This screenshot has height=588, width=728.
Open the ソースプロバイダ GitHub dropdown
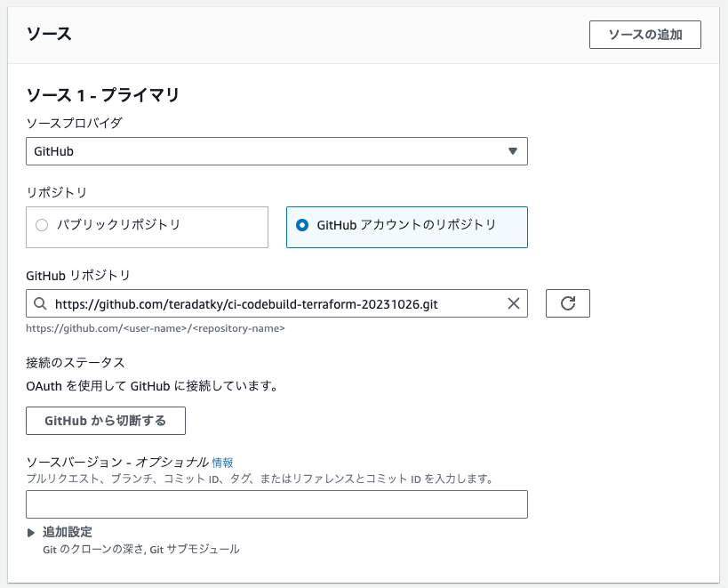click(x=276, y=151)
